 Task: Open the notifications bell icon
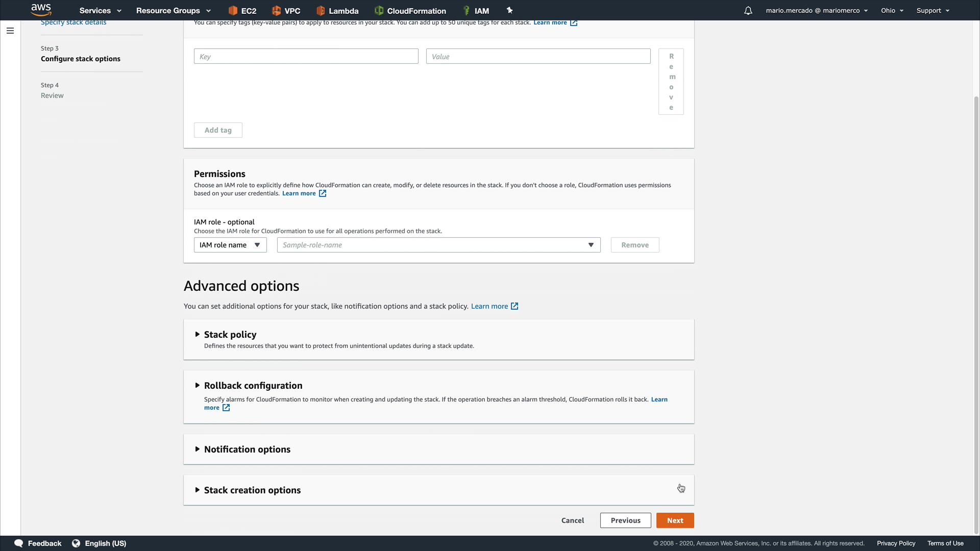pyautogui.click(x=748, y=11)
